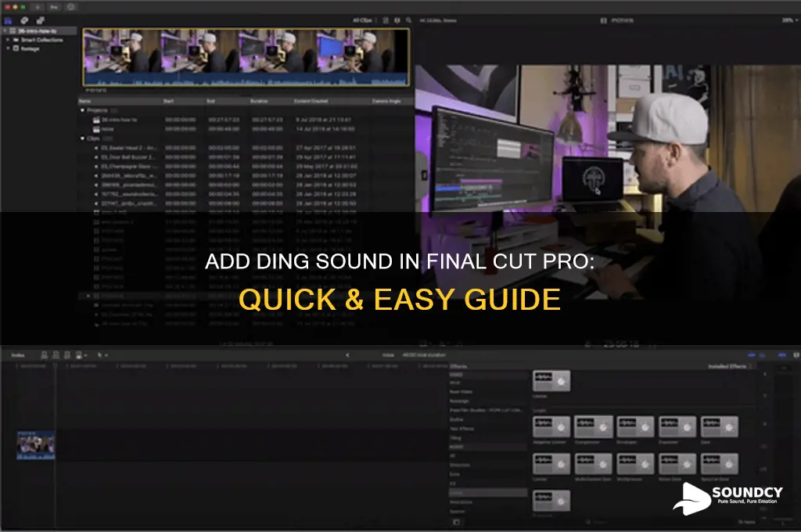The width and height of the screenshot is (801, 532).
Task: Select the Modulation audio effects category
Action: [488, 502]
